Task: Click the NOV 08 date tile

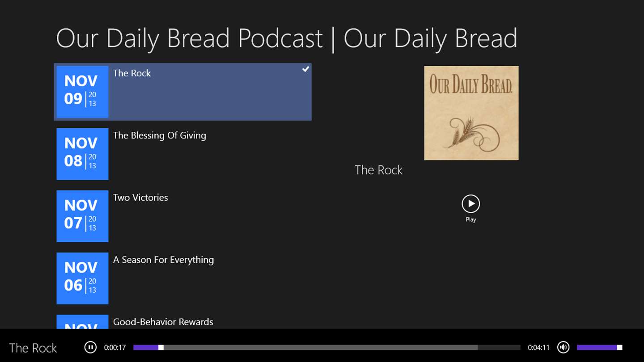Action: pyautogui.click(x=82, y=154)
